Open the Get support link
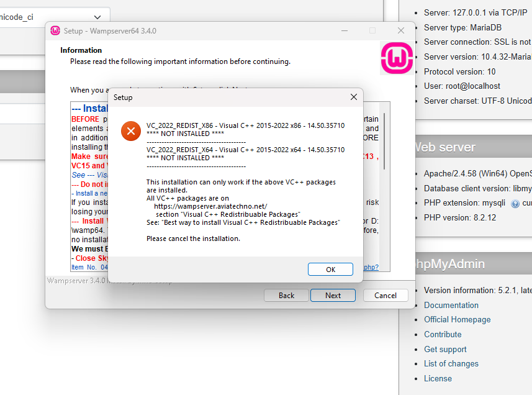 (x=445, y=349)
